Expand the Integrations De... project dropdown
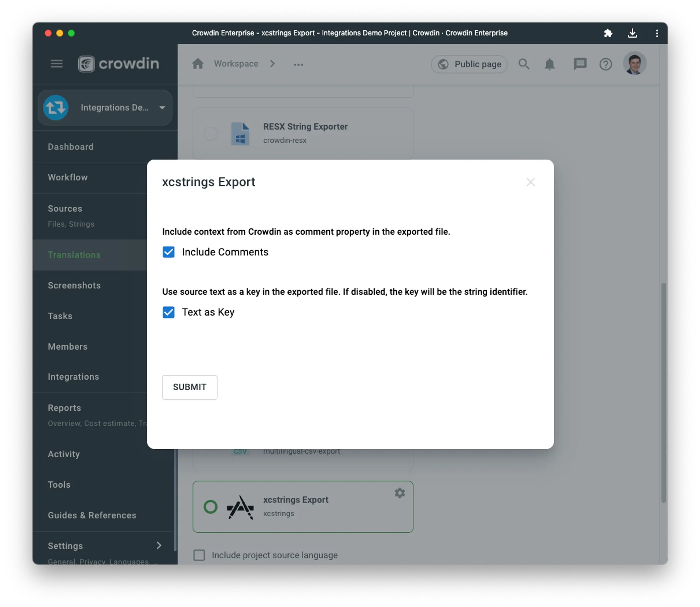This screenshot has width=700, height=607. [x=162, y=108]
